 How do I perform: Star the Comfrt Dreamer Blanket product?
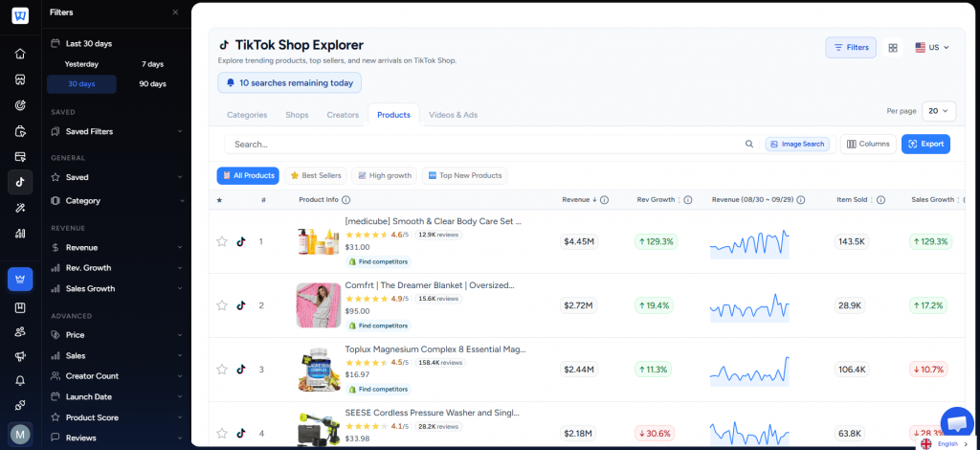pyautogui.click(x=221, y=305)
